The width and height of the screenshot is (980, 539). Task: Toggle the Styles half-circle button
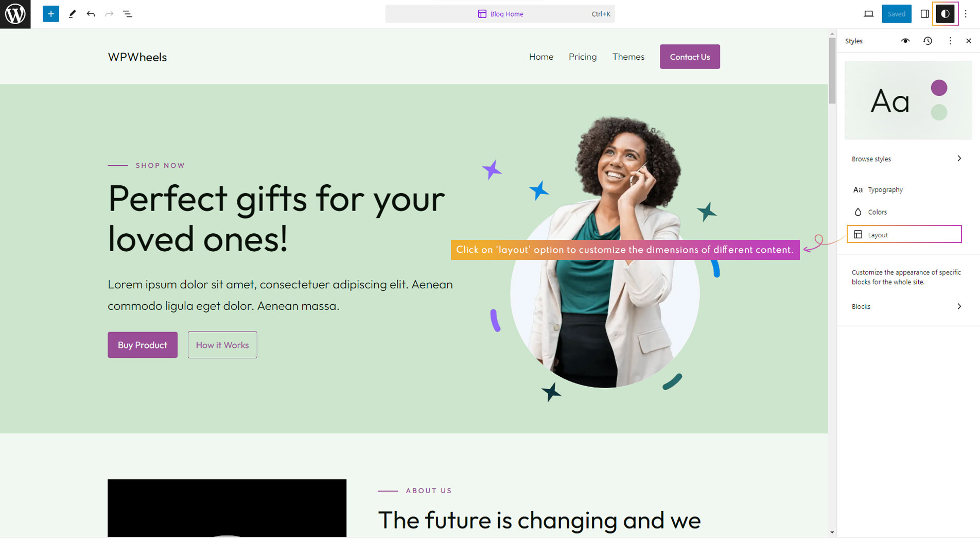(x=945, y=14)
